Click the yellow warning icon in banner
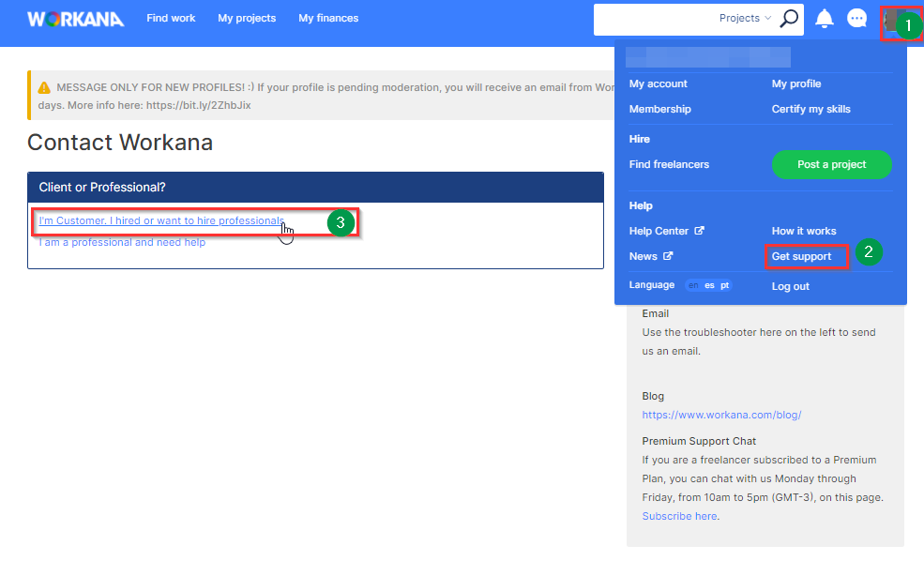 click(x=44, y=88)
